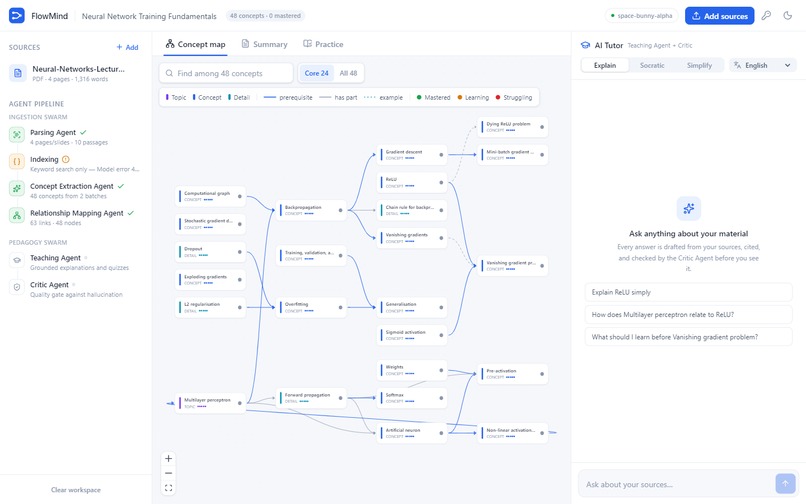Click the Teaching Agent graduation cap icon
The height and width of the screenshot is (504, 806).
17,260
